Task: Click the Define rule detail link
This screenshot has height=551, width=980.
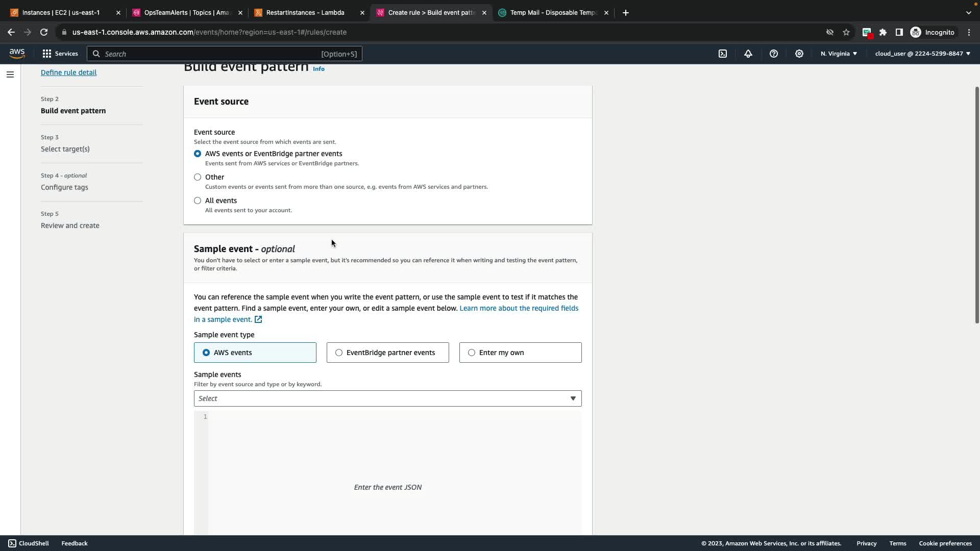Action: click(x=68, y=72)
